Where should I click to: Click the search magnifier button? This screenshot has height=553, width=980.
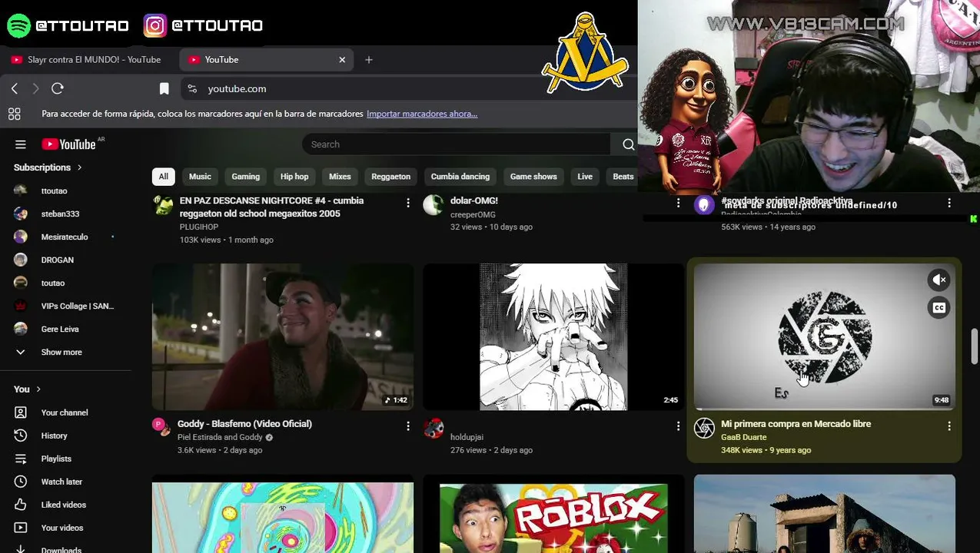[628, 144]
